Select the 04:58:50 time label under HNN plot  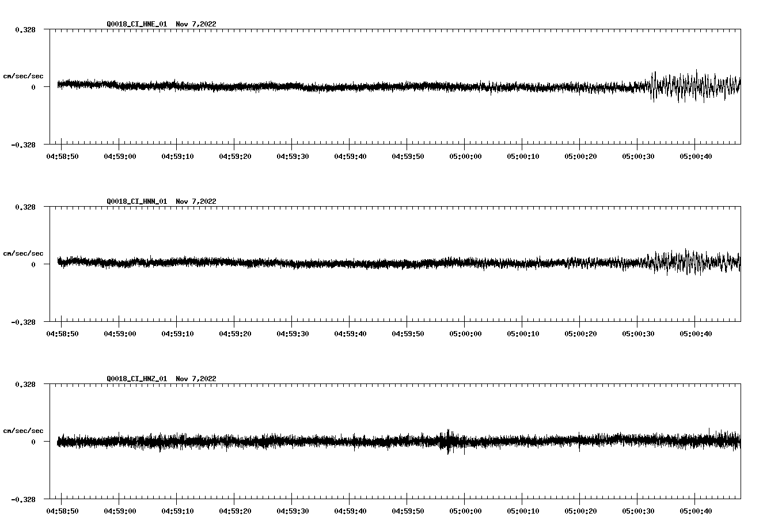[63, 334]
